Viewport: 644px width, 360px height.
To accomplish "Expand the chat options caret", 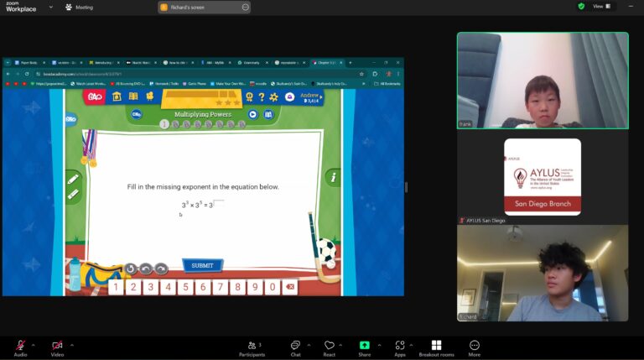I will 309,345.
